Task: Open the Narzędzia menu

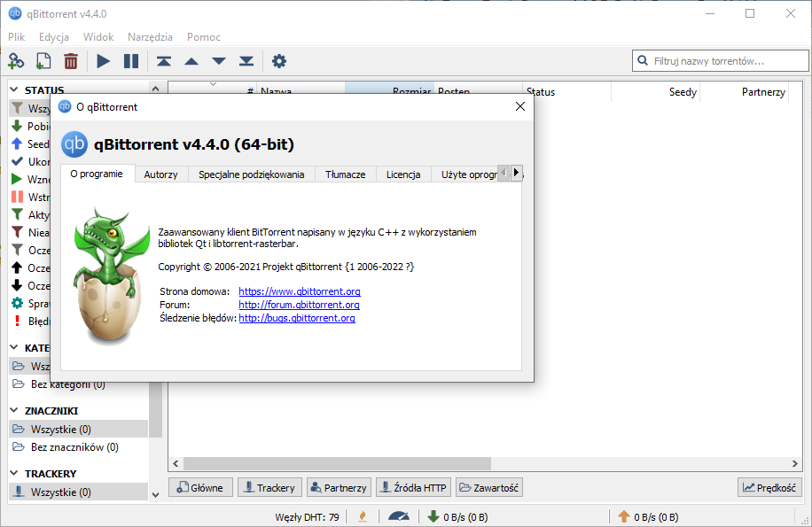Action: 150,36
